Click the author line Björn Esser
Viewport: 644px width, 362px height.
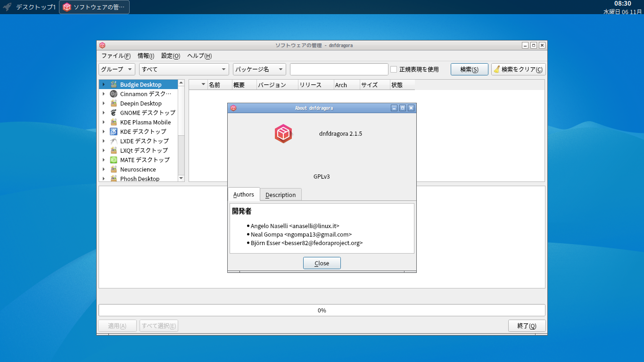click(307, 243)
